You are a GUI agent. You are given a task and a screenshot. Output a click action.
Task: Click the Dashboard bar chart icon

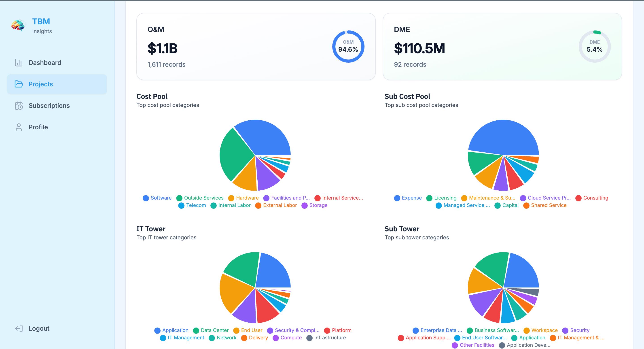tap(19, 63)
